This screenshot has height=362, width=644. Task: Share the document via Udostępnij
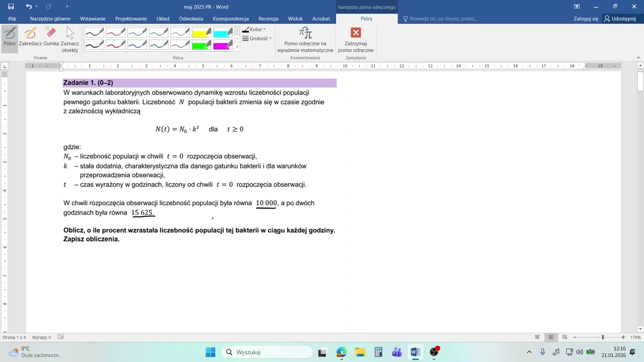[x=620, y=19]
